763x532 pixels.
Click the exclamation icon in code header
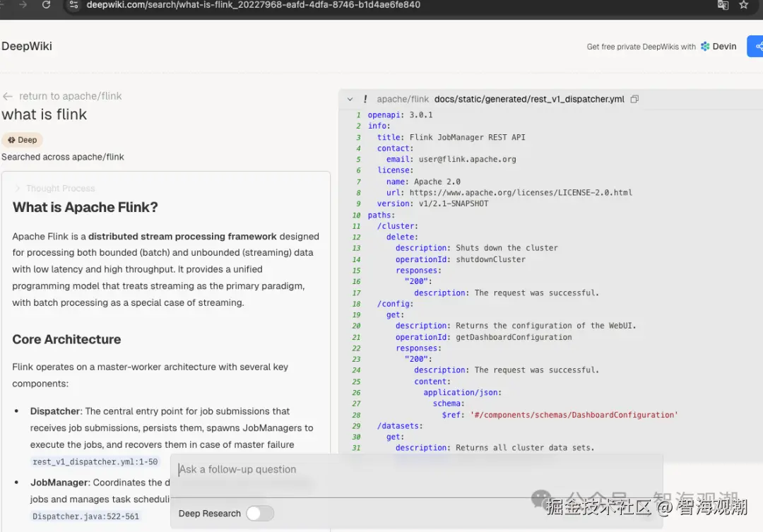click(365, 100)
